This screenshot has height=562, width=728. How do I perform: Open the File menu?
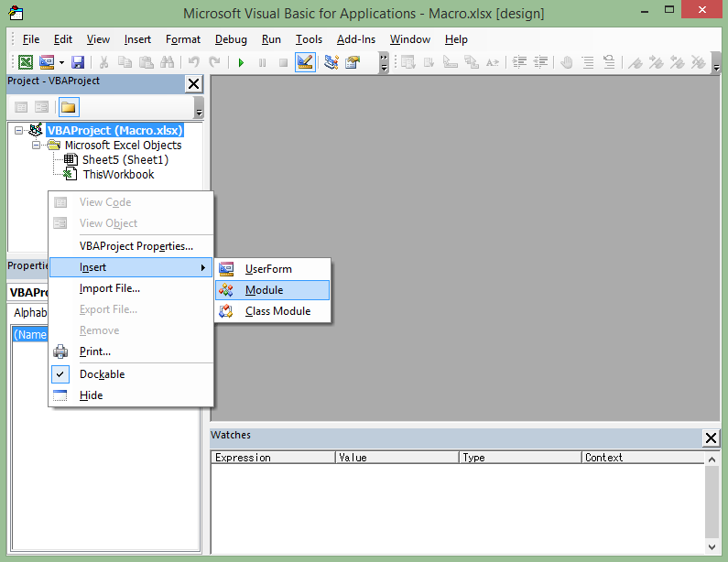point(31,39)
